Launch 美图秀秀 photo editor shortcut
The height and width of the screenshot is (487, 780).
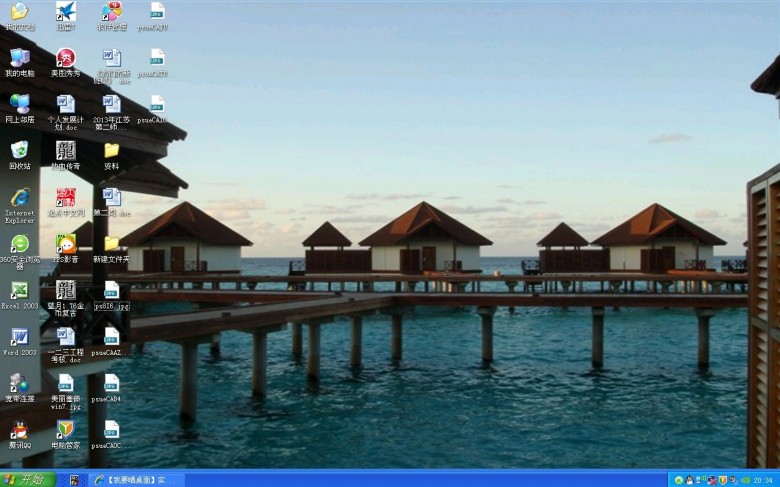(65, 58)
